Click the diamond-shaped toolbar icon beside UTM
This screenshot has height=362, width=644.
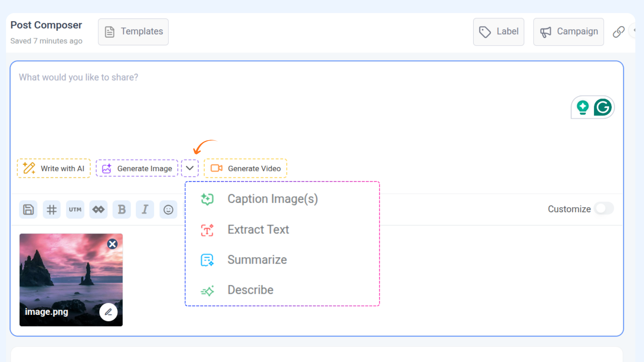(x=98, y=209)
